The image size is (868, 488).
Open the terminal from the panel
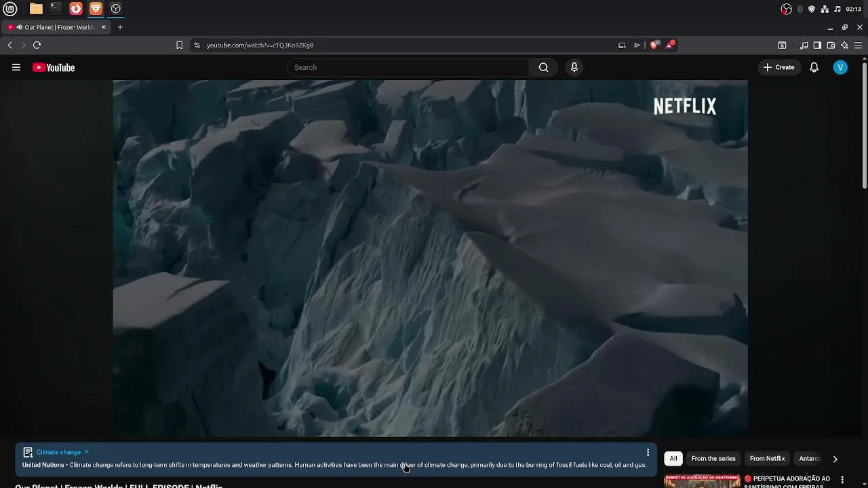(56, 9)
